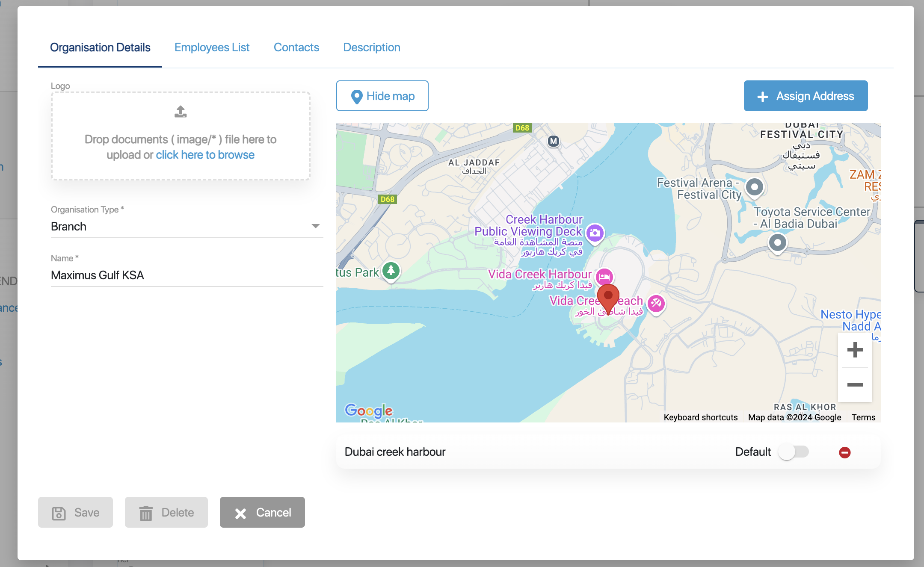Open the Contacts tab
924x567 pixels.
(296, 47)
